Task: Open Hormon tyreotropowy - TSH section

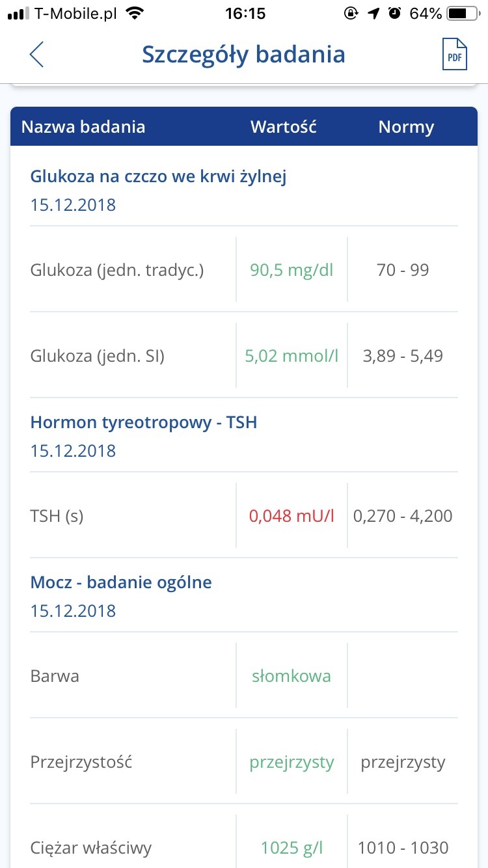Action: 144,422
